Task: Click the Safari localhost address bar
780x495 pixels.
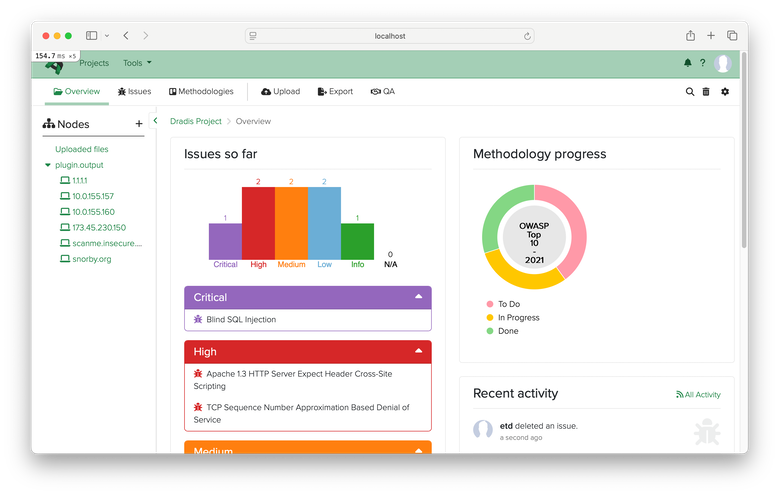Action: (x=390, y=36)
